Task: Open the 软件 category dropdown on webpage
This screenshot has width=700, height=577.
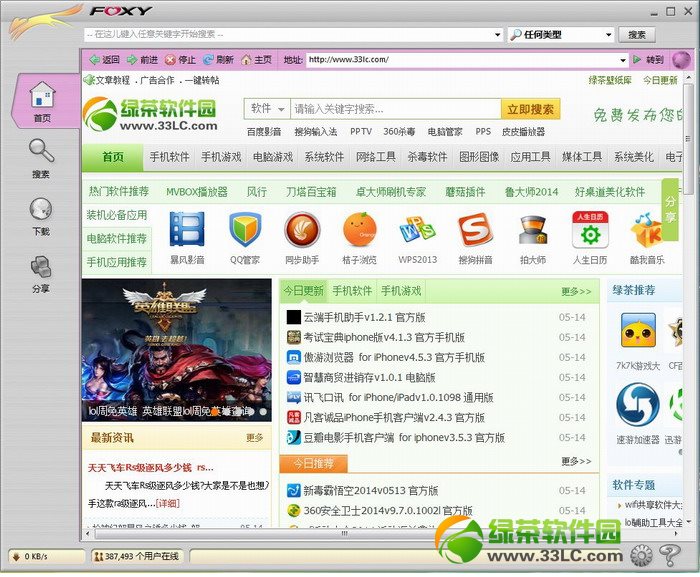Action: pyautogui.click(x=267, y=109)
